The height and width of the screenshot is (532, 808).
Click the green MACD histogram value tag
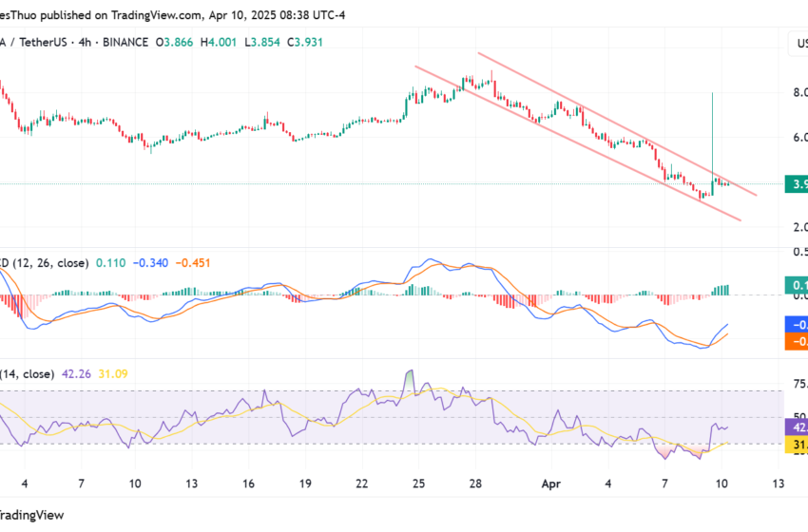click(796, 285)
